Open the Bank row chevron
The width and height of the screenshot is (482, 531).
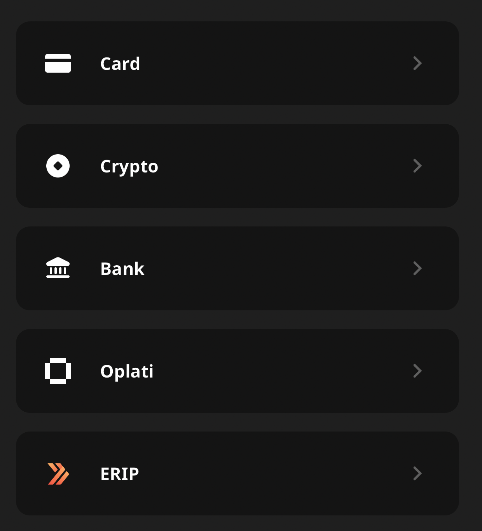point(417,268)
